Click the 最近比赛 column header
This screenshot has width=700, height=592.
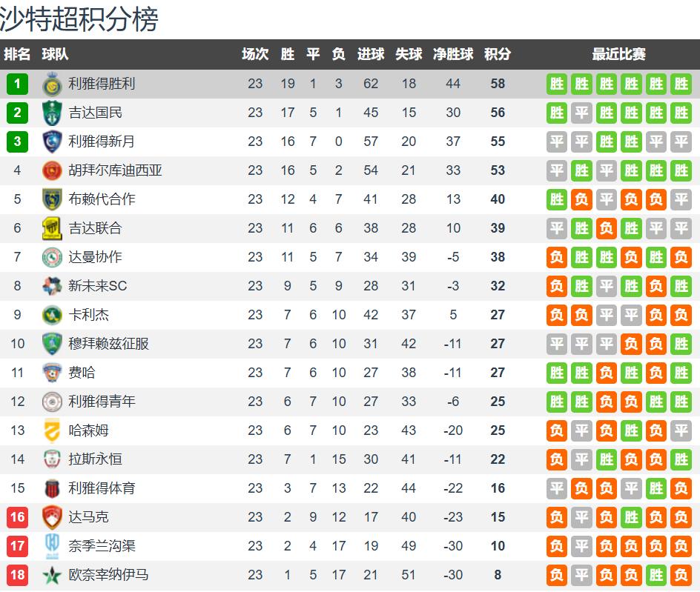click(618, 54)
